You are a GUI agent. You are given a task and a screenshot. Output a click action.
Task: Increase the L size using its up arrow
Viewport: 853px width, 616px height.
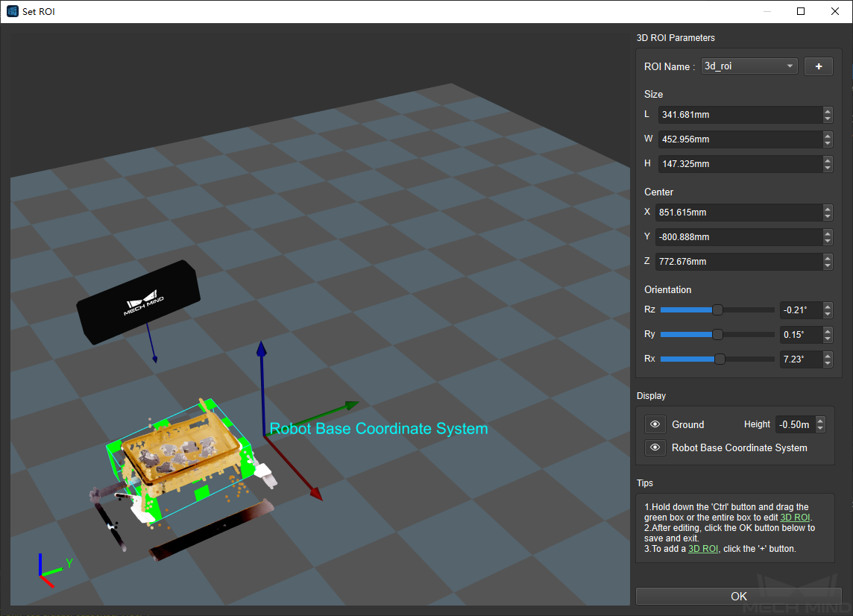click(x=828, y=112)
